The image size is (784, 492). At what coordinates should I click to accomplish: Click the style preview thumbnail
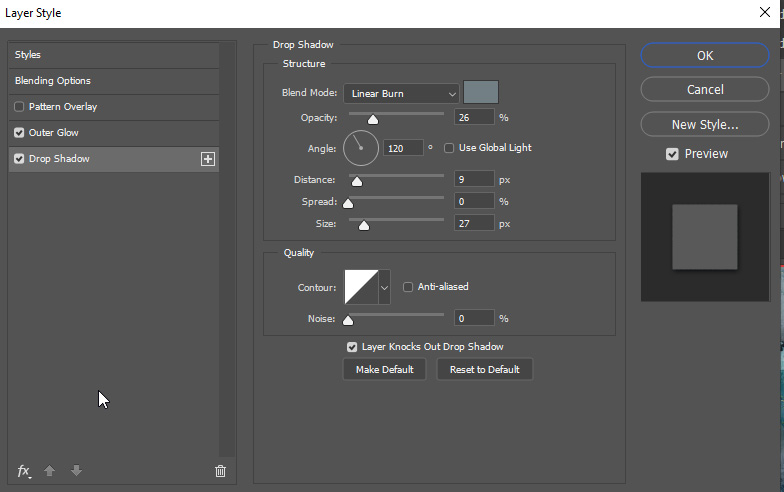[x=705, y=237]
